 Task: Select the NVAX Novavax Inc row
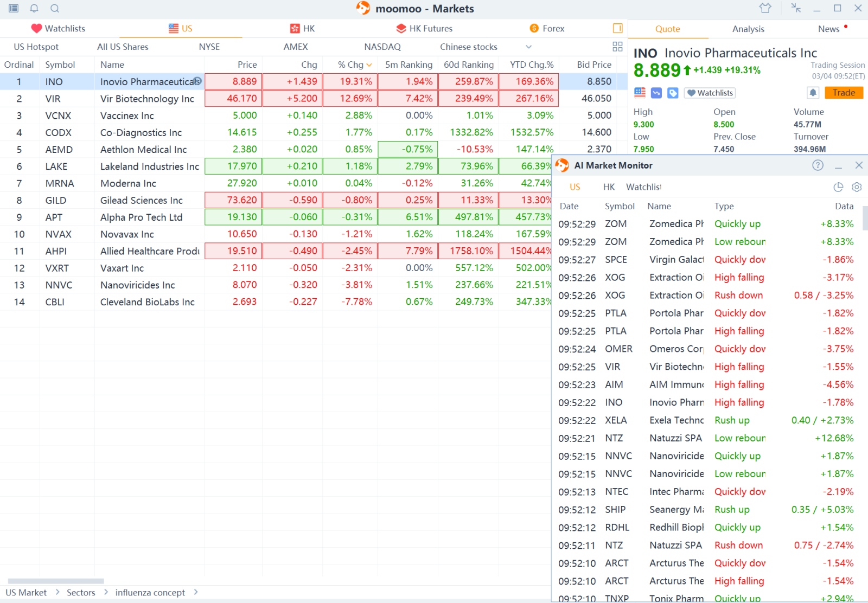pyautogui.click(x=276, y=234)
